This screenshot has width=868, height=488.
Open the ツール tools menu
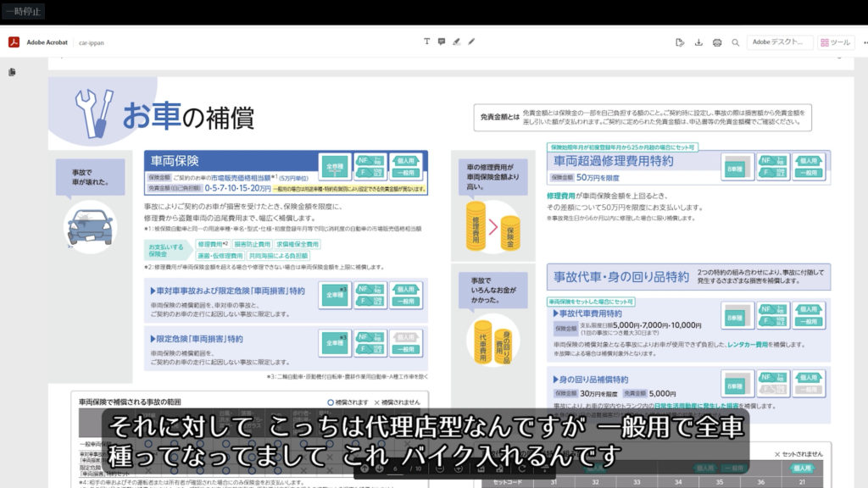[836, 42]
